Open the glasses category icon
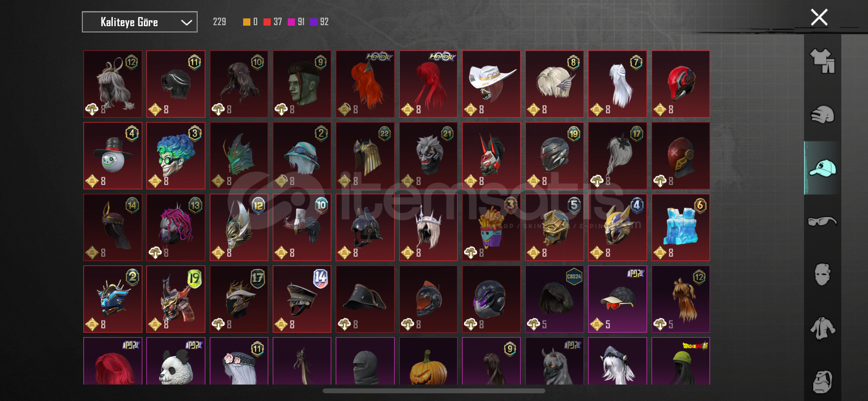The image size is (868, 401). click(822, 221)
